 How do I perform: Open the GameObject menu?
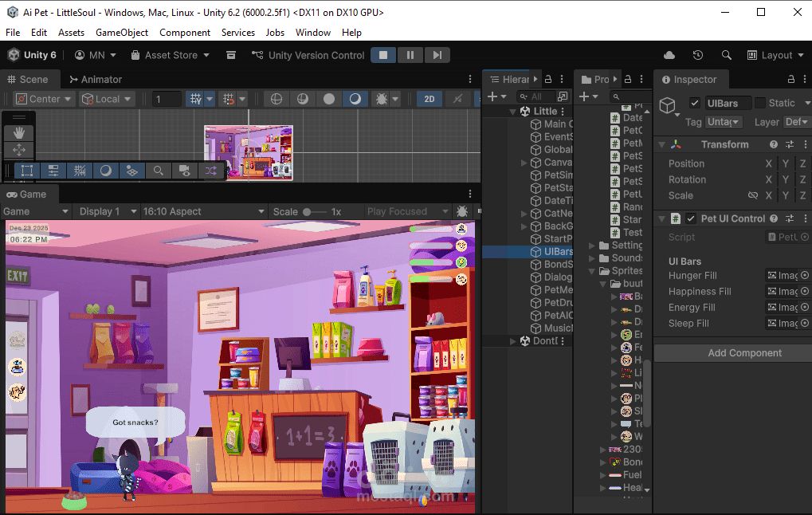(x=121, y=33)
